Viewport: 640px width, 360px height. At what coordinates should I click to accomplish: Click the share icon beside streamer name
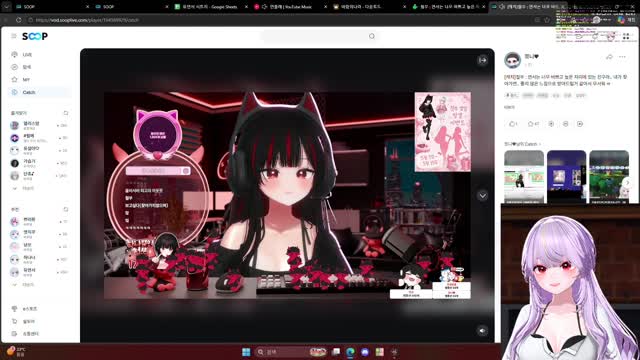click(609, 57)
